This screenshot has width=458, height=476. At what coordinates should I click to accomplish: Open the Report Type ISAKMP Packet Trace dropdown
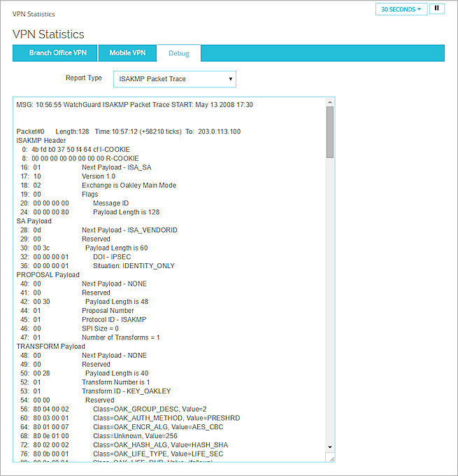tap(175, 79)
